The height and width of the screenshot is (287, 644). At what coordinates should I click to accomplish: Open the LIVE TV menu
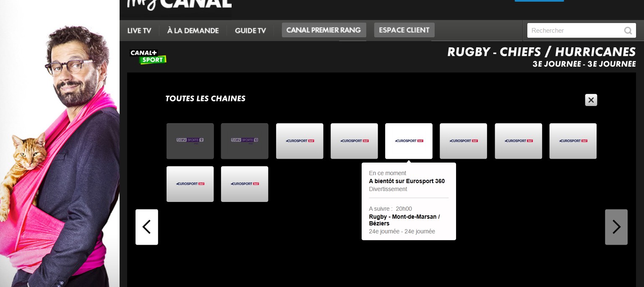coord(139,31)
